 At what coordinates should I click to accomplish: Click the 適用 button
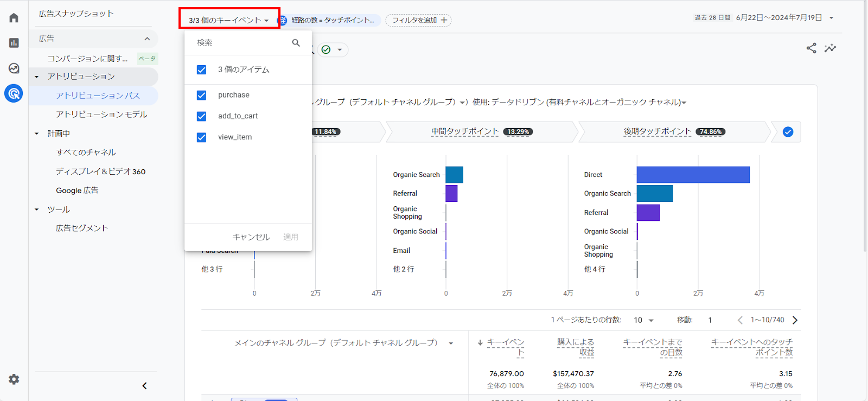(x=291, y=237)
